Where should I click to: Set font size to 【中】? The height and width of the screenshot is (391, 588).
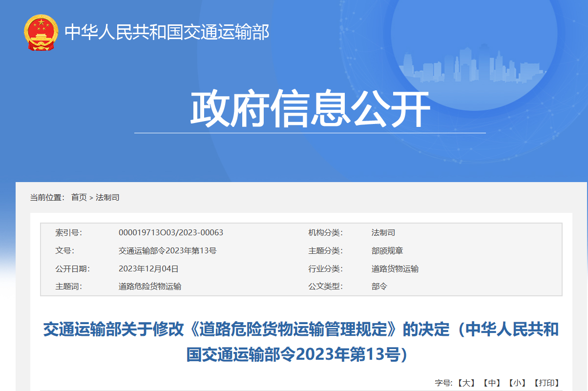(x=491, y=383)
